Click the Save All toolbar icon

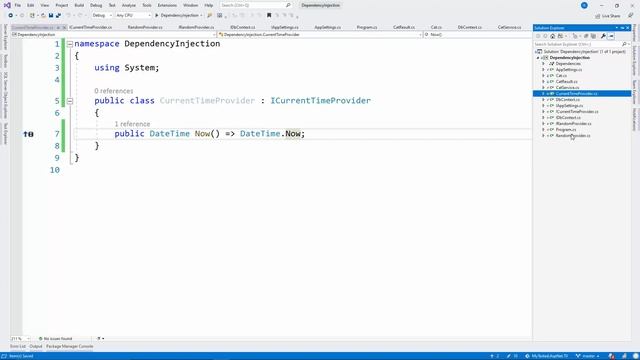[58, 16]
